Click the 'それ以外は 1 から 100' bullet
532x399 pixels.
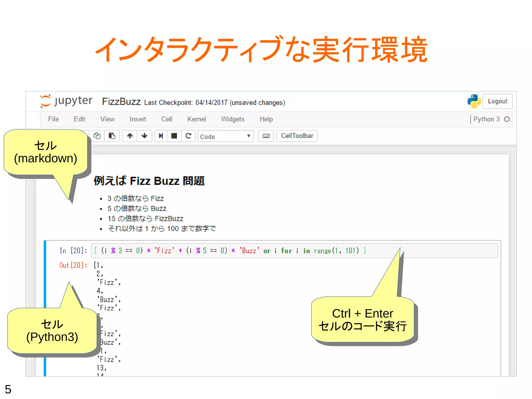point(162,229)
